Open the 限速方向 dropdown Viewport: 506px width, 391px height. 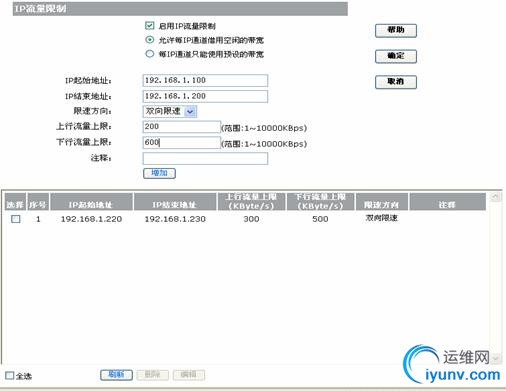[170, 111]
